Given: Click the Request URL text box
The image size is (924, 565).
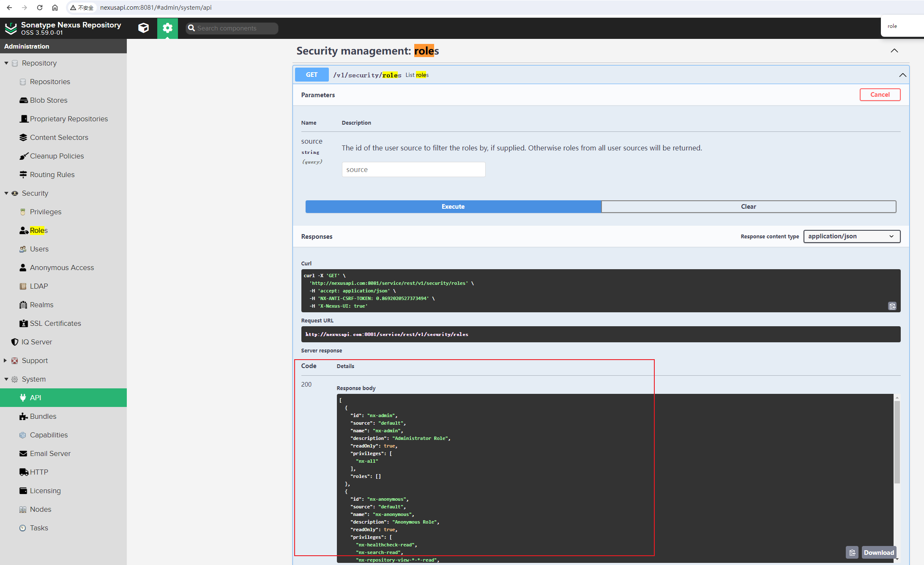Looking at the screenshot, I should pos(601,334).
